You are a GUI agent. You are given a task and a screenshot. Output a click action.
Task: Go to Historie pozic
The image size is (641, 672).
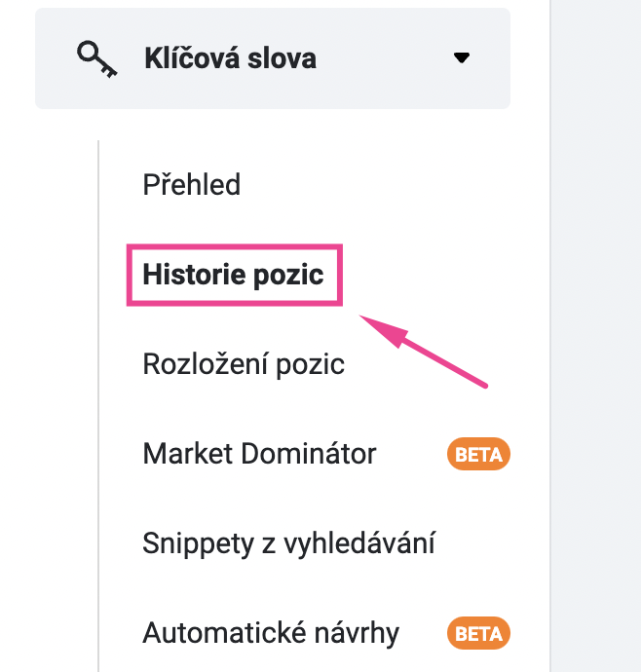click(233, 275)
